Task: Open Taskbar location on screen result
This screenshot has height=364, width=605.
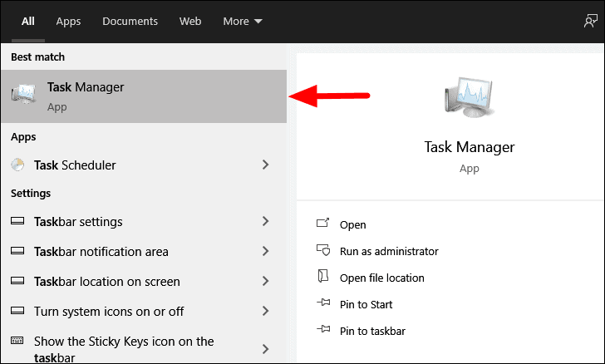Action: click(x=144, y=282)
